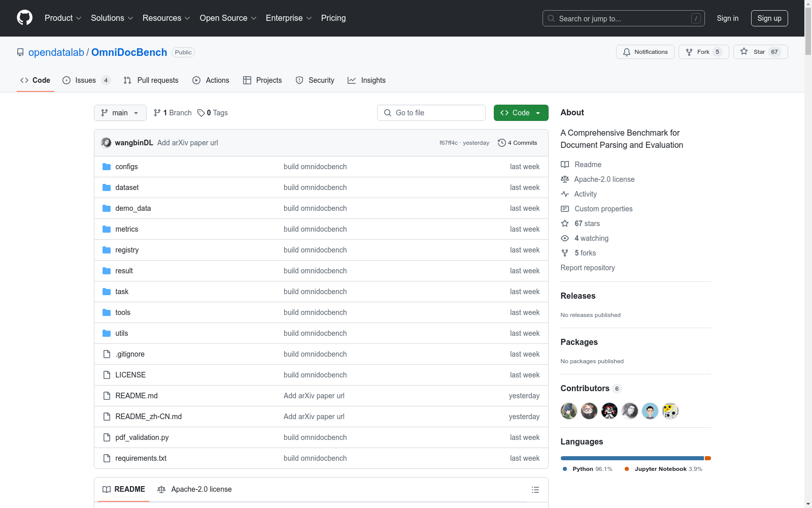Open the opendatalab owner page

[x=56, y=52]
